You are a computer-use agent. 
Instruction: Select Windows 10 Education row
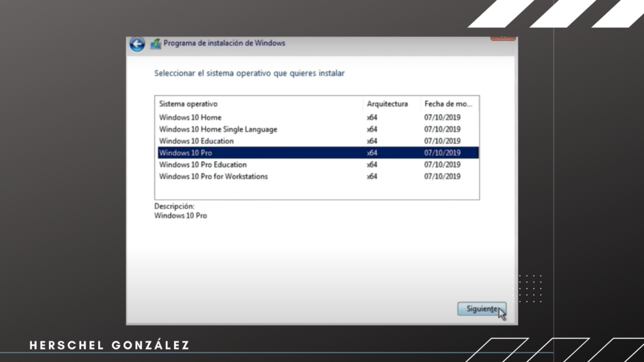pos(318,141)
